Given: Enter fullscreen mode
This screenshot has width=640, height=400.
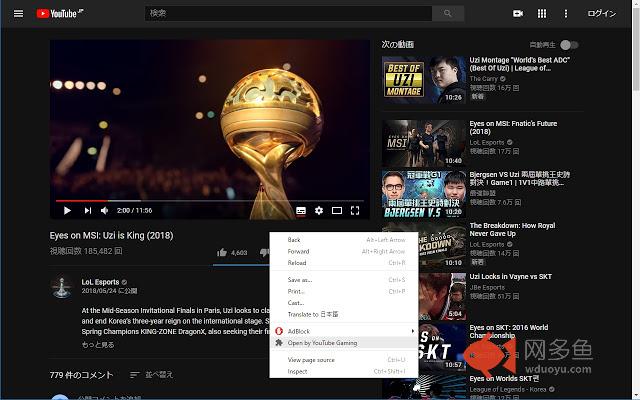Looking at the screenshot, I should point(355,211).
